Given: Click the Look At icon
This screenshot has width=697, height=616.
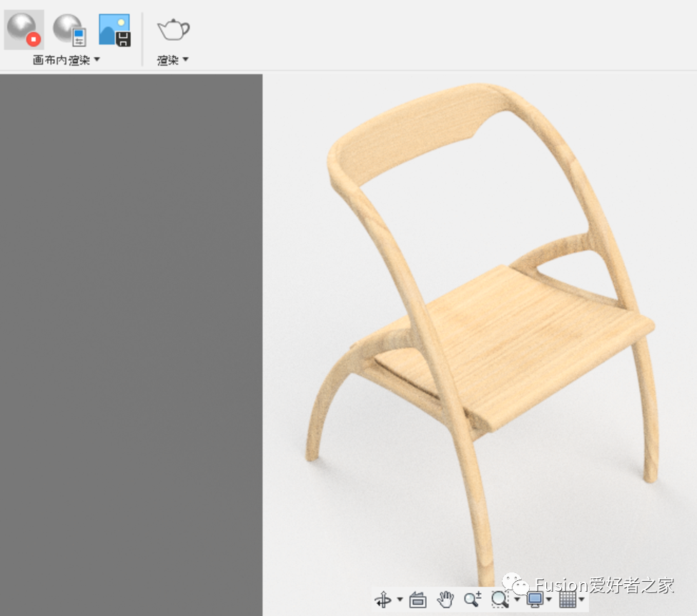Looking at the screenshot, I should pos(418,600).
